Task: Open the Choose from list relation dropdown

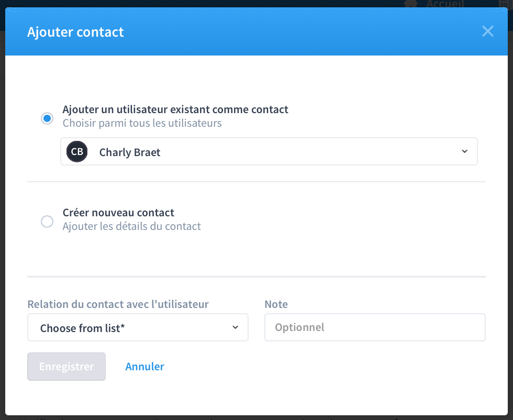Action: click(138, 327)
